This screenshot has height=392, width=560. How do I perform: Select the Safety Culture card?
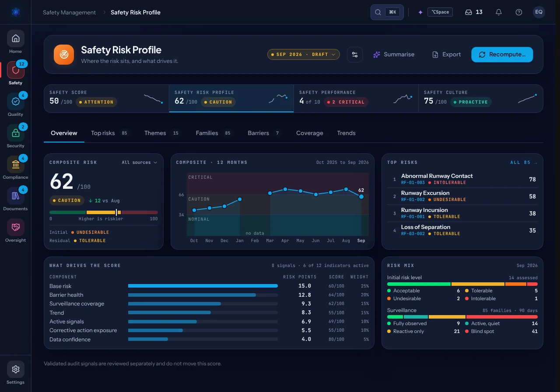(x=481, y=98)
